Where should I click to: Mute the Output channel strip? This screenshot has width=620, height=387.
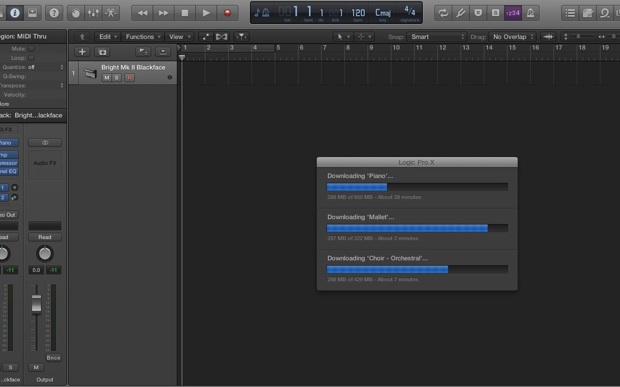coord(36,368)
